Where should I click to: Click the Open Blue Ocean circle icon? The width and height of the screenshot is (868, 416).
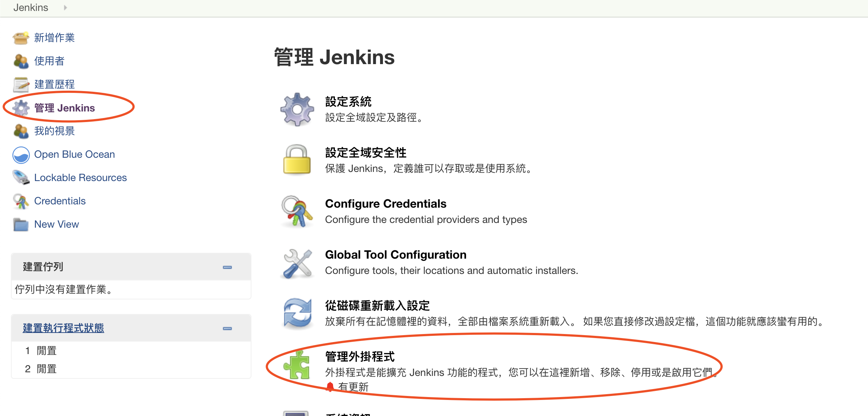[21, 155]
